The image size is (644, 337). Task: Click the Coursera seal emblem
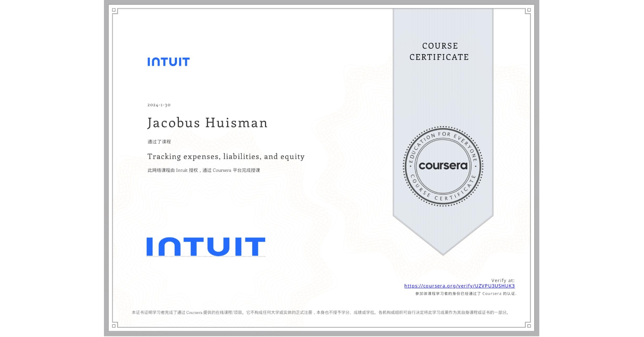443,166
